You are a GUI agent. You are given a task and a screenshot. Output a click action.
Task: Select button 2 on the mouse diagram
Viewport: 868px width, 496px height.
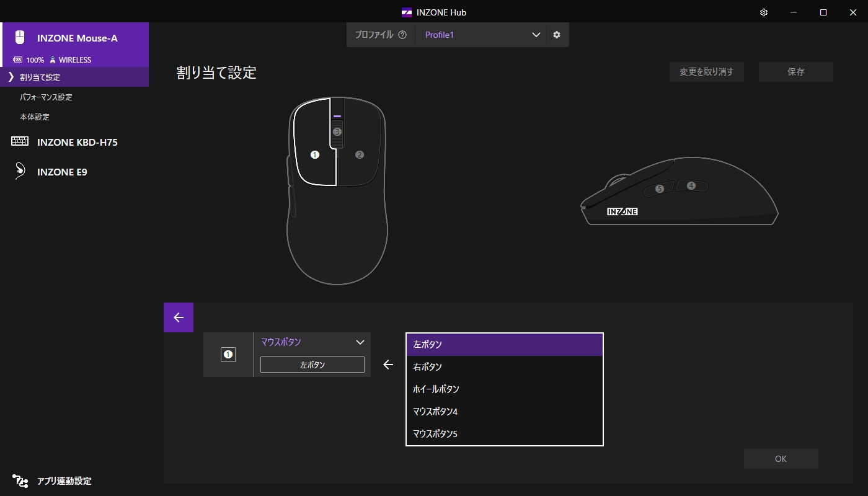coord(360,154)
